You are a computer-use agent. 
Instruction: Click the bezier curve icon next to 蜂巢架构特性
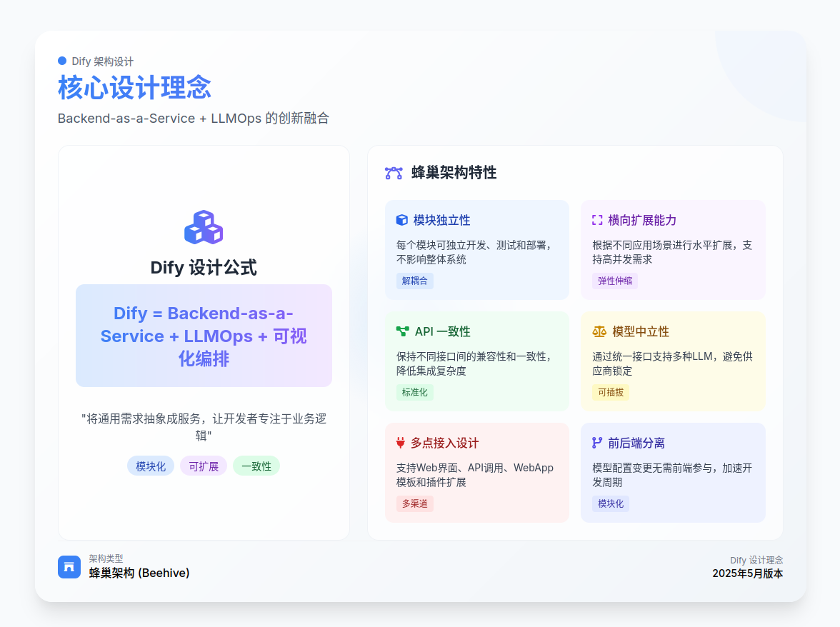[394, 173]
